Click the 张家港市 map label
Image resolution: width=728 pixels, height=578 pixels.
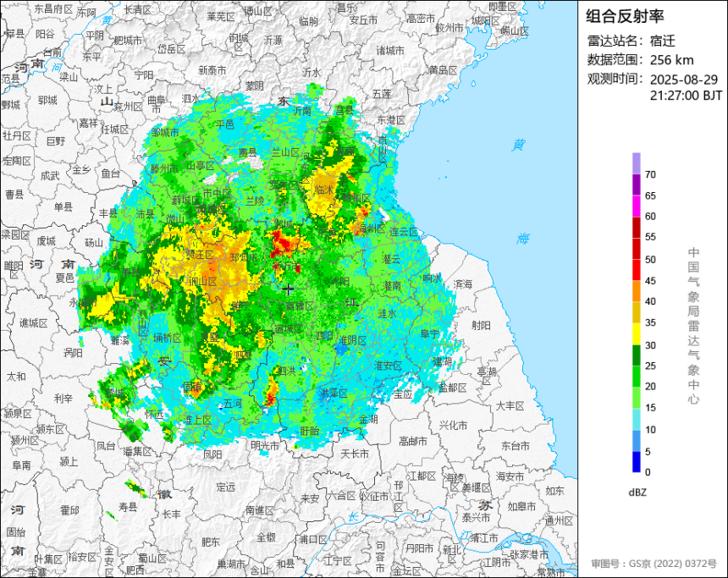(529, 554)
